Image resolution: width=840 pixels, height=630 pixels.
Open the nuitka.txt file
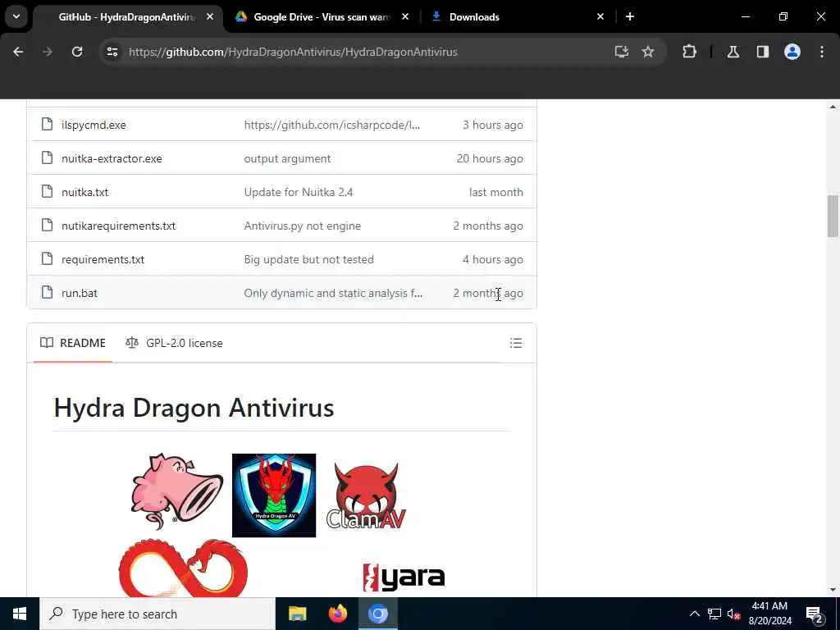click(84, 192)
